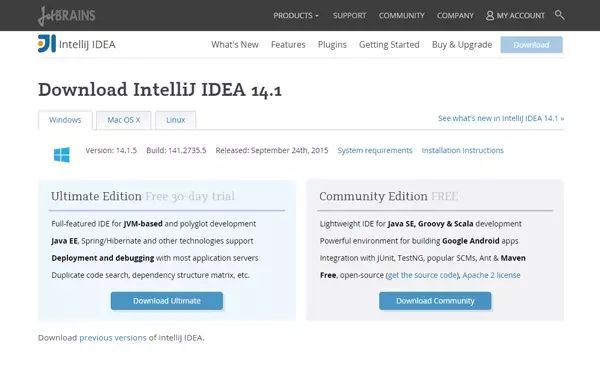Open the Installation Instructions link
The width and height of the screenshot is (600, 379).
point(463,150)
